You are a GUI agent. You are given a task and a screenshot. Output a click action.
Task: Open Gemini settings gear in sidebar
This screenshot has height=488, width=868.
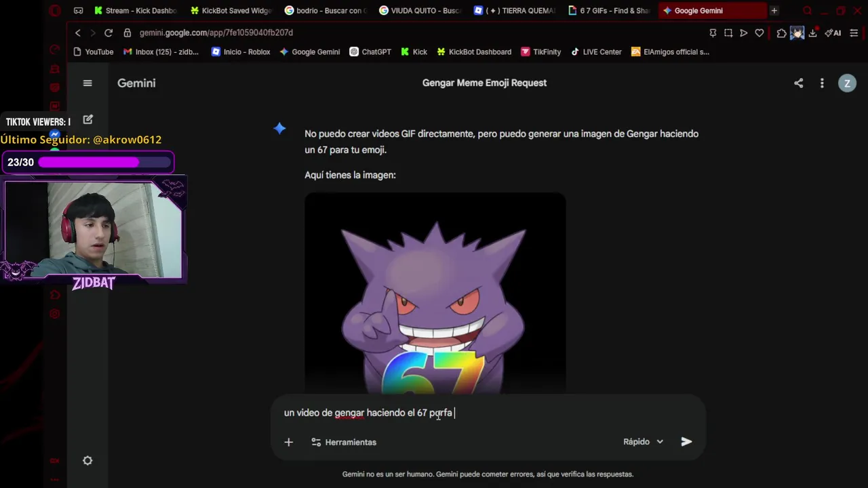pos(87,460)
